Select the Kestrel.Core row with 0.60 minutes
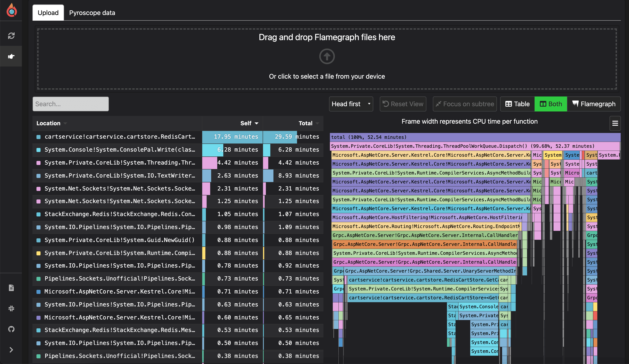The height and width of the screenshot is (364, 629). tap(178, 318)
